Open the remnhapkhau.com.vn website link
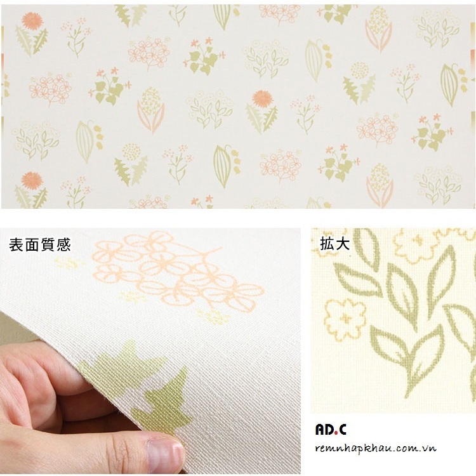476x476 pixels. tap(376, 449)
